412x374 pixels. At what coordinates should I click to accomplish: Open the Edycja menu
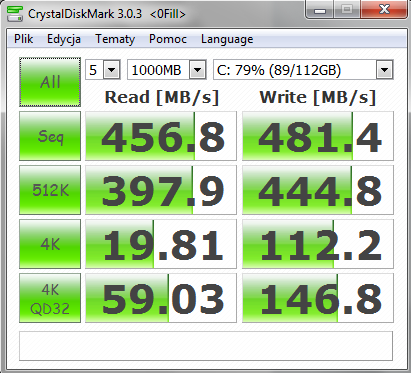pyautogui.click(x=64, y=39)
